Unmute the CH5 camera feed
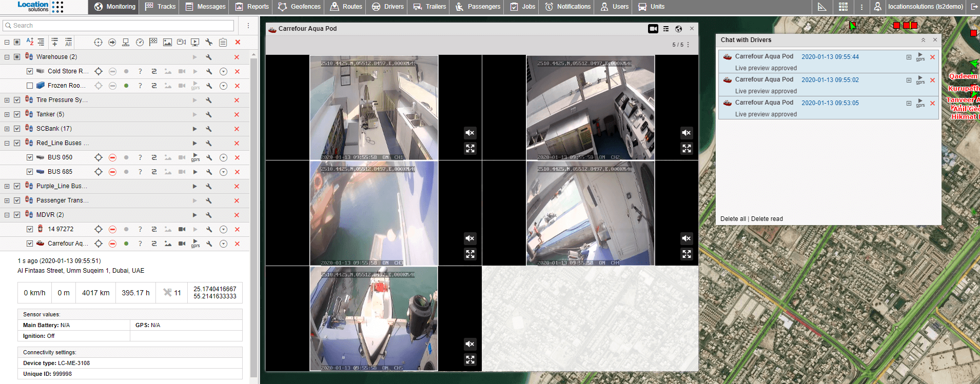Viewport: 980px width, 384px height. click(470, 344)
